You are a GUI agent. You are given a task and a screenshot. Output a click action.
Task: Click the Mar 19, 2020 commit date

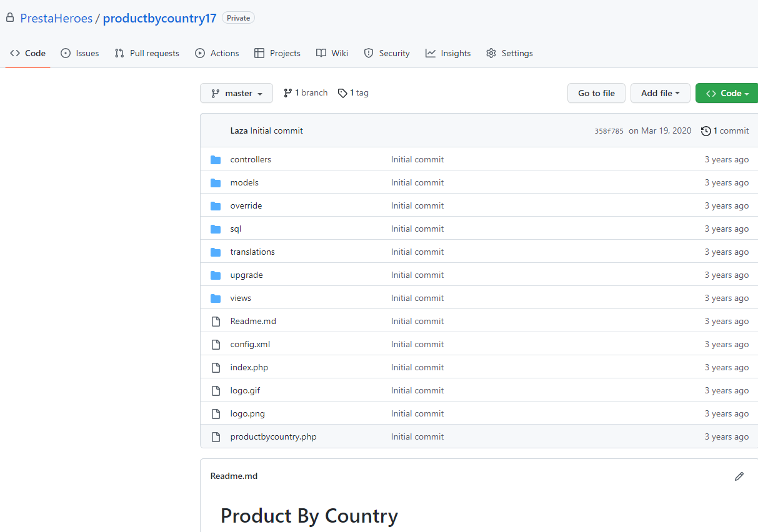coord(660,131)
